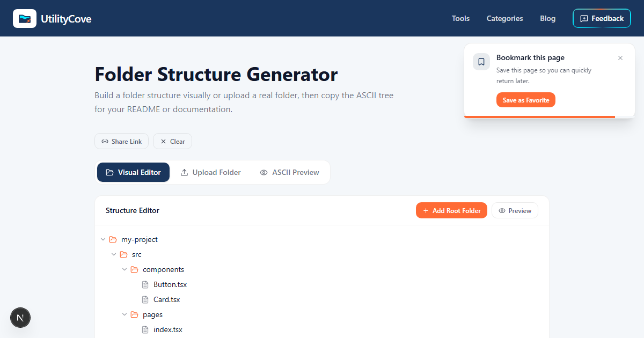Collapse the my-project folder chevron
The image size is (644, 338).
click(x=103, y=240)
